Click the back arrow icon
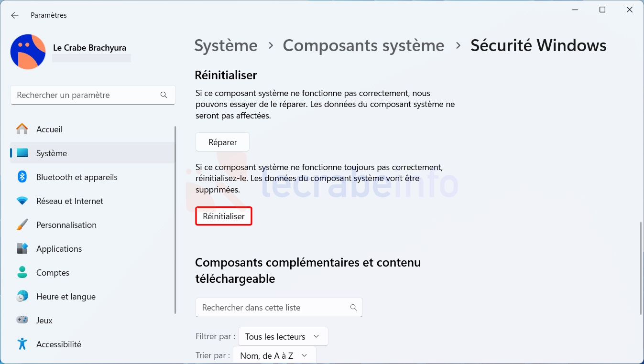 [15, 15]
